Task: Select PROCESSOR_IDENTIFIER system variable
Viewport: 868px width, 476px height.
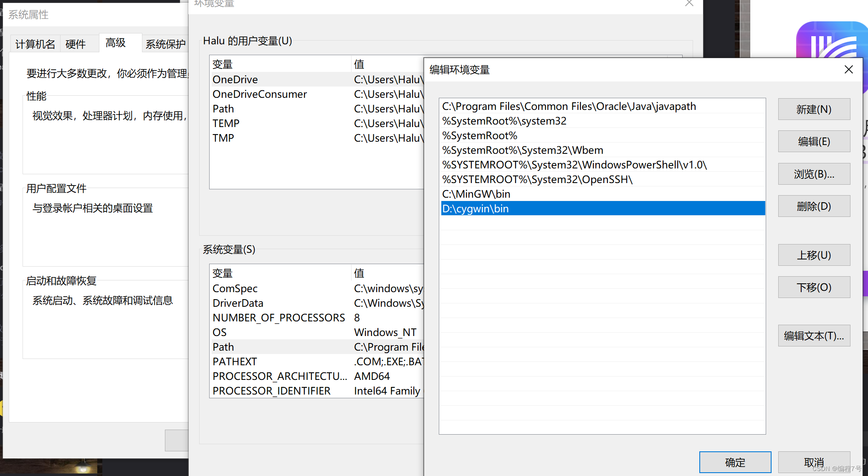Action: (317, 391)
